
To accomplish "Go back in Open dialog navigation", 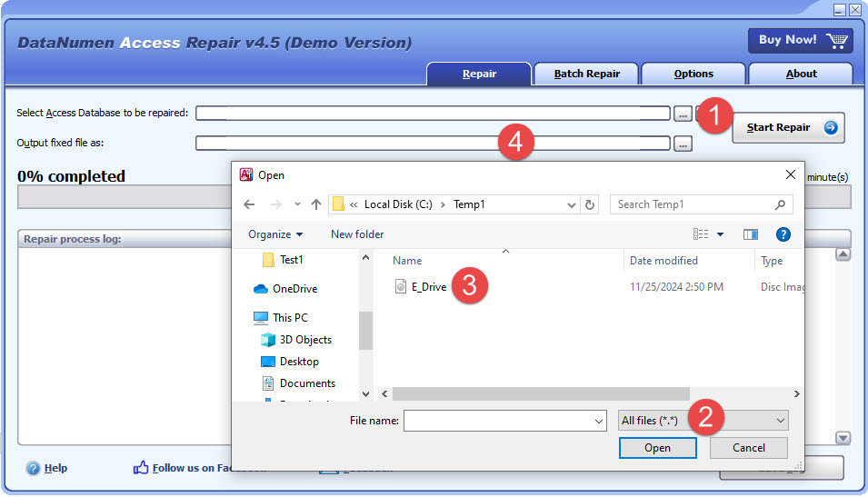I will tap(249, 204).
